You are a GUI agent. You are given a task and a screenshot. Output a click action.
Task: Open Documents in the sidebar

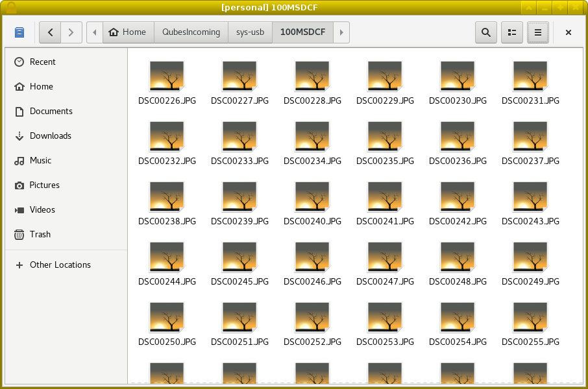(66, 112)
